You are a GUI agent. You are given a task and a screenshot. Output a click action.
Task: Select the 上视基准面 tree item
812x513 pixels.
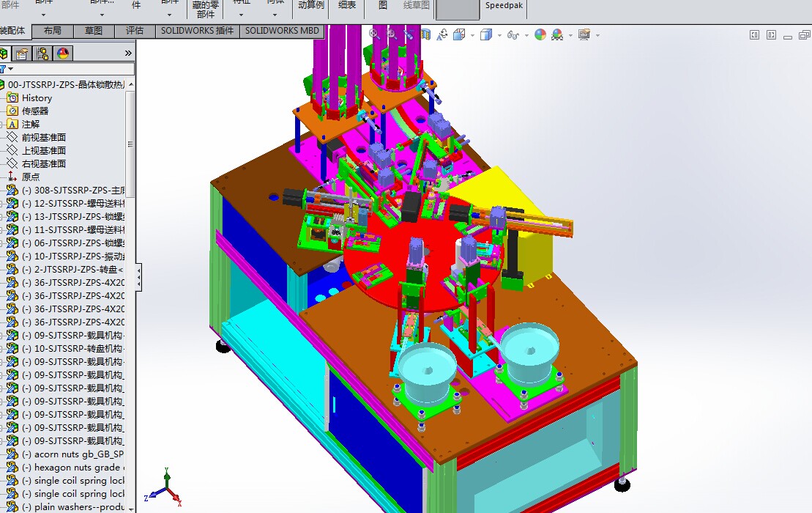[x=43, y=150]
